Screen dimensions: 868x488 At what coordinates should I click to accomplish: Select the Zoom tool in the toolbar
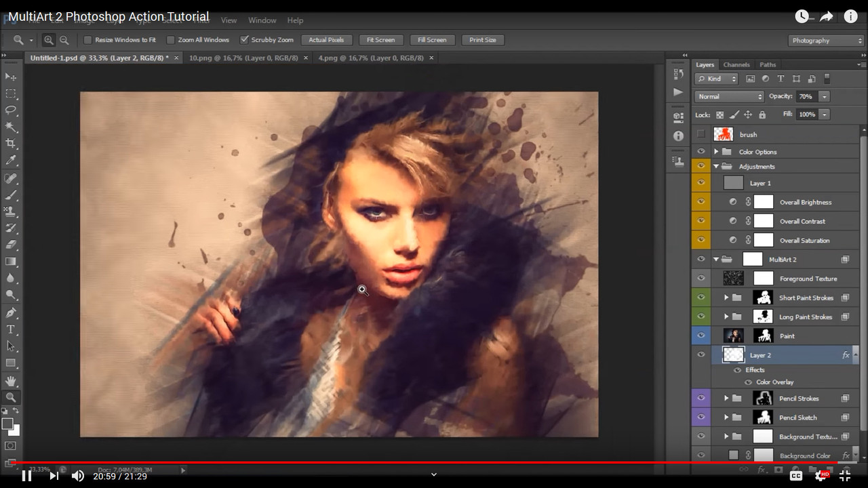10,398
